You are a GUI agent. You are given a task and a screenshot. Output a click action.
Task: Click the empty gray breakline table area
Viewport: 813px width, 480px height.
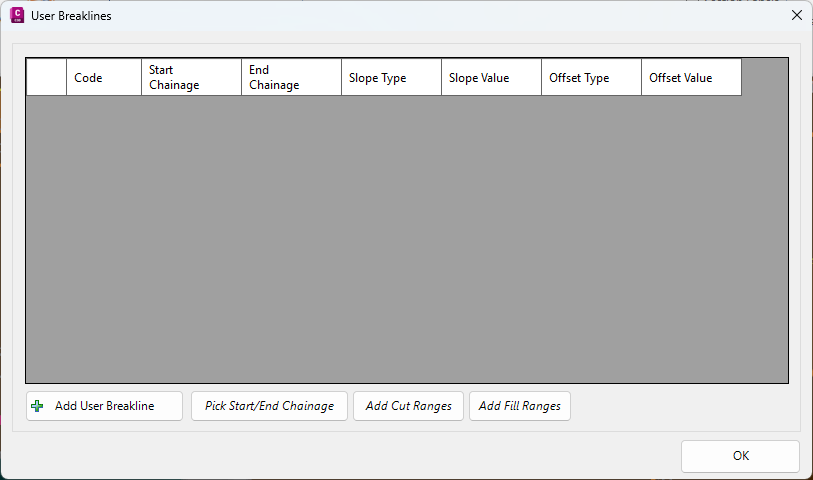407,239
